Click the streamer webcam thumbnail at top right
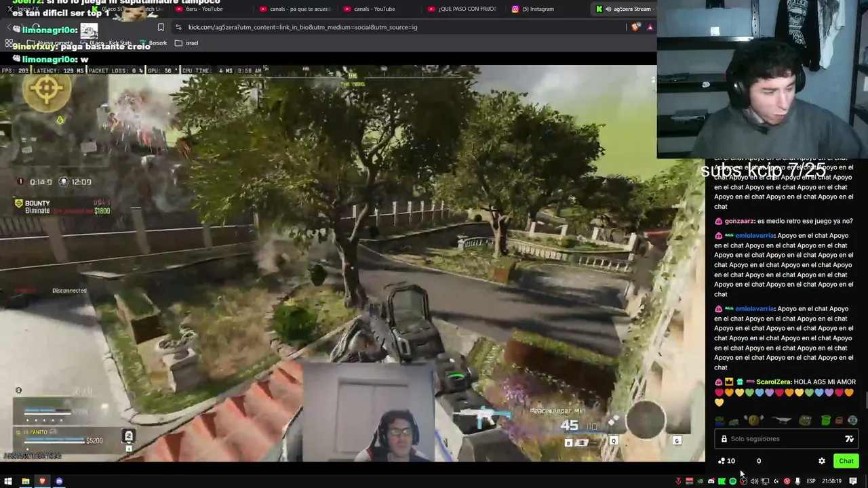Screen dimensions: 868x488 (762, 79)
